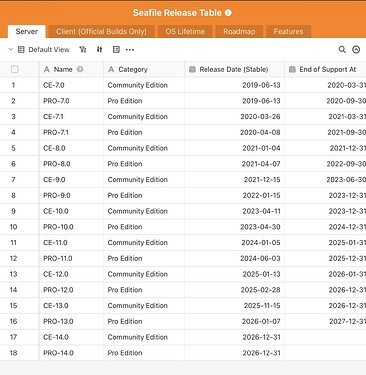The image size is (366, 375).
Task: Switch to the OS Lifetime tab
Action: pos(185,31)
